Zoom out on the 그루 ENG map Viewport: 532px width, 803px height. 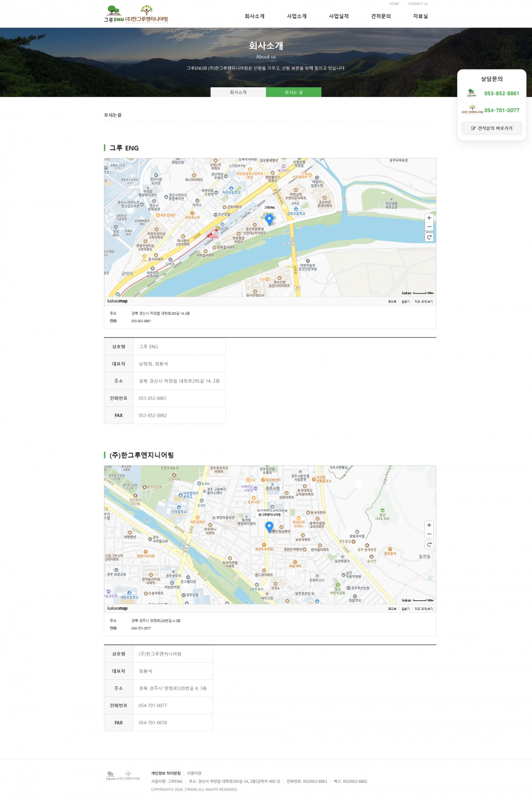(x=429, y=227)
